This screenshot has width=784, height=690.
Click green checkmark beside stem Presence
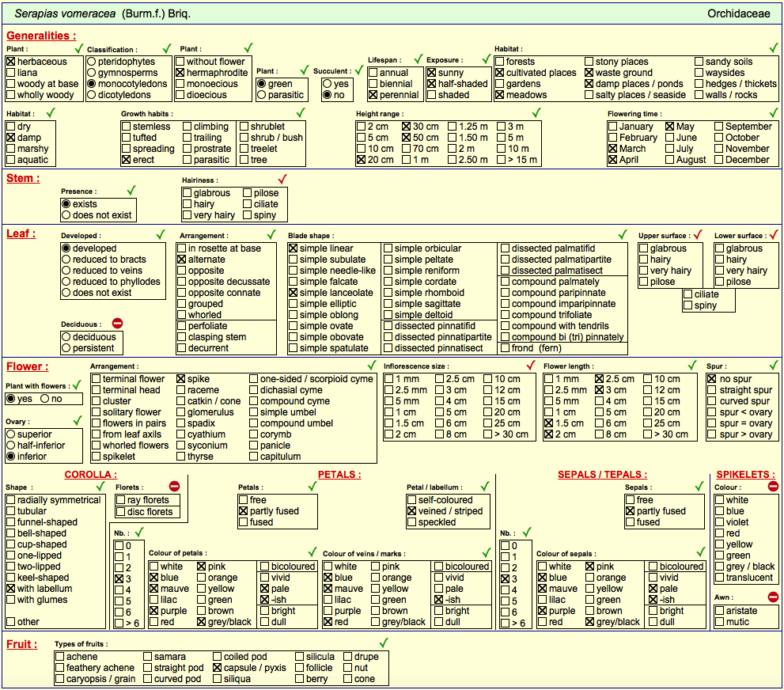[x=131, y=190]
